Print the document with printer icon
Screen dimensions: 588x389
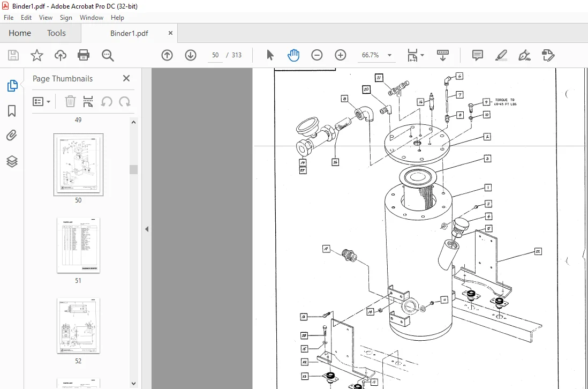point(83,55)
